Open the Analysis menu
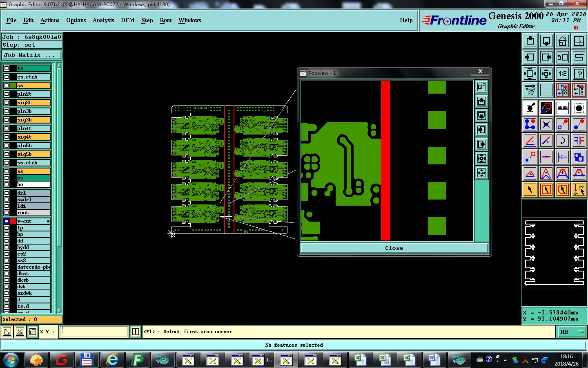The width and height of the screenshot is (588, 368). pos(103,20)
